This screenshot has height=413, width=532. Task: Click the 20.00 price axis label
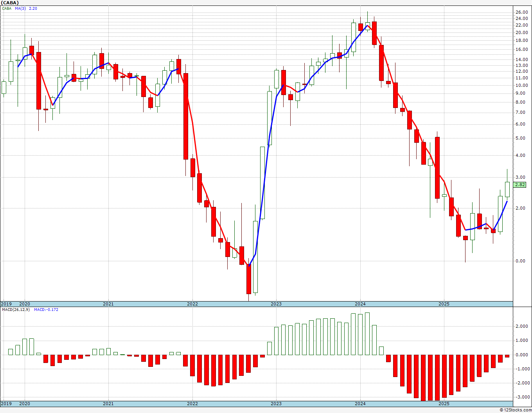(x=522, y=32)
